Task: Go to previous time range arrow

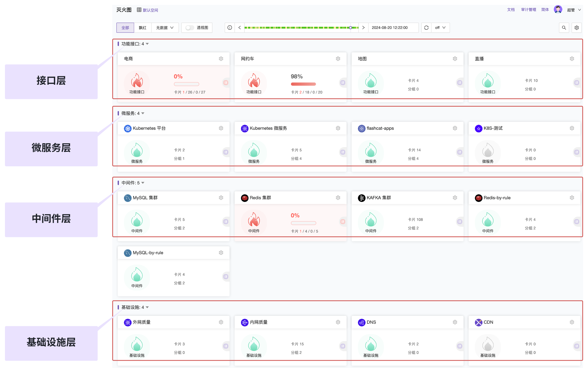Action: 240,28
